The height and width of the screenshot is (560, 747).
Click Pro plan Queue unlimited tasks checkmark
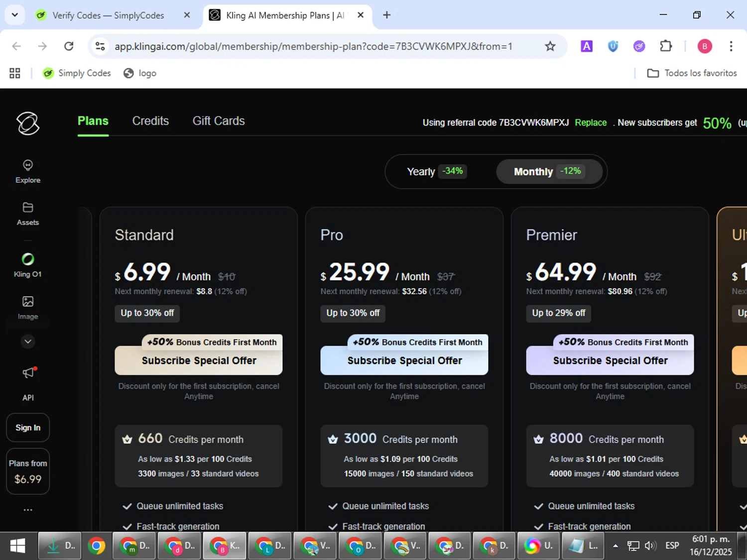pos(333,506)
